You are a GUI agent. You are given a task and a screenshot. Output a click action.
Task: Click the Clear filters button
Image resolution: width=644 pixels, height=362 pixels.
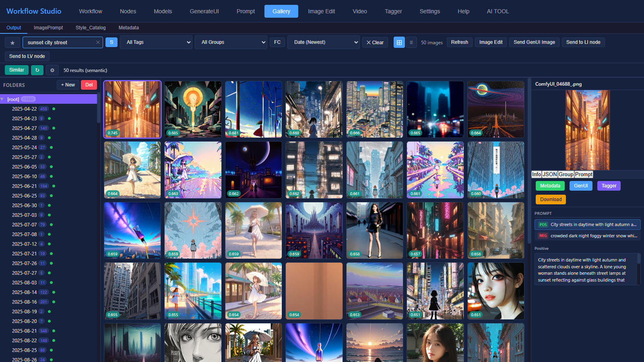pyautogui.click(x=375, y=43)
